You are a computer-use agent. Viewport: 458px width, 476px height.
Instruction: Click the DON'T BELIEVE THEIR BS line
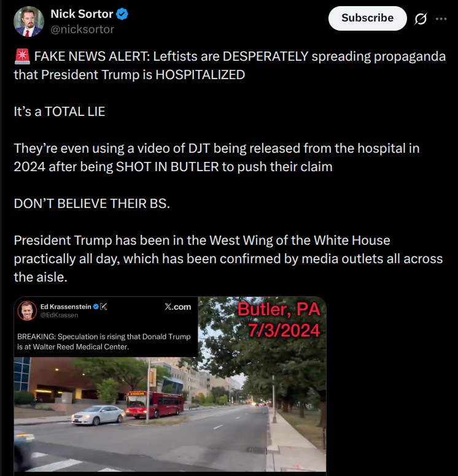(x=91, y=204)
